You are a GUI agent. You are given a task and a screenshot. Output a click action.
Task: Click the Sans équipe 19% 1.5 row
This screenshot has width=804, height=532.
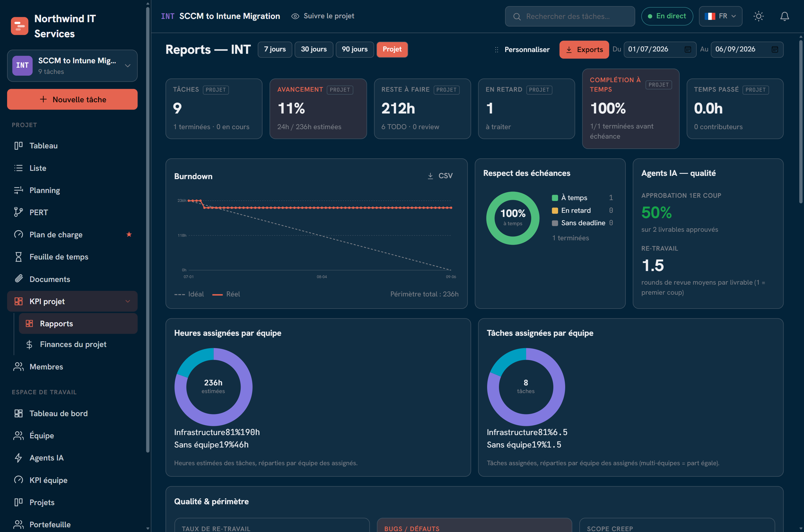(524, 445)
